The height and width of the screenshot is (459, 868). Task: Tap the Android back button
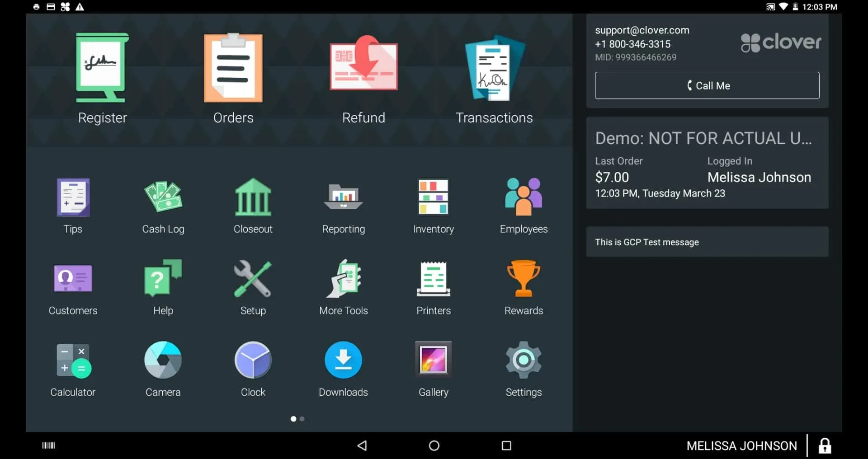(362, 446)
